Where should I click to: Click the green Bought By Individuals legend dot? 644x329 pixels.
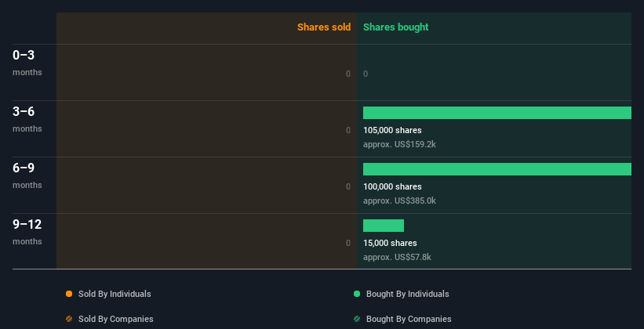click(x=357, y=294)
